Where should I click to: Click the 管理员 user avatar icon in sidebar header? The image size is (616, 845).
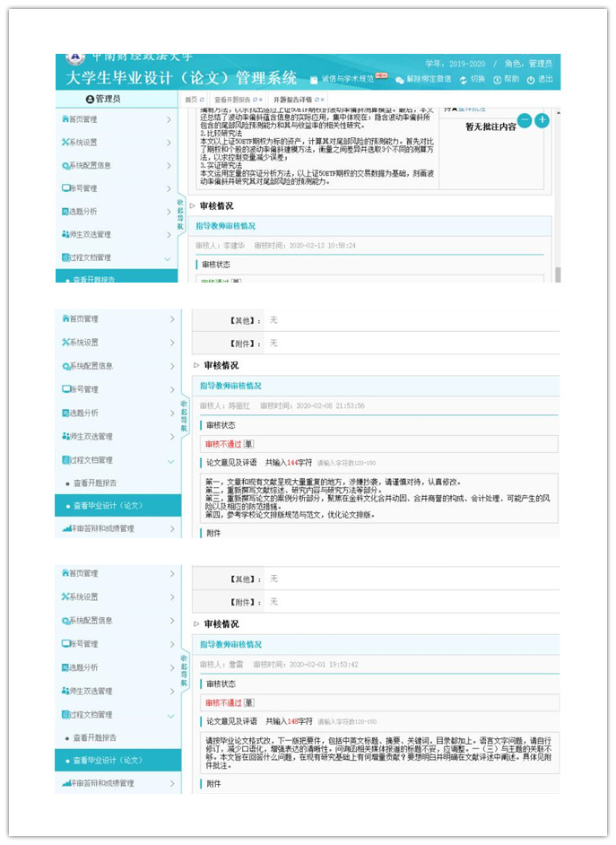(x=90, y=99)
